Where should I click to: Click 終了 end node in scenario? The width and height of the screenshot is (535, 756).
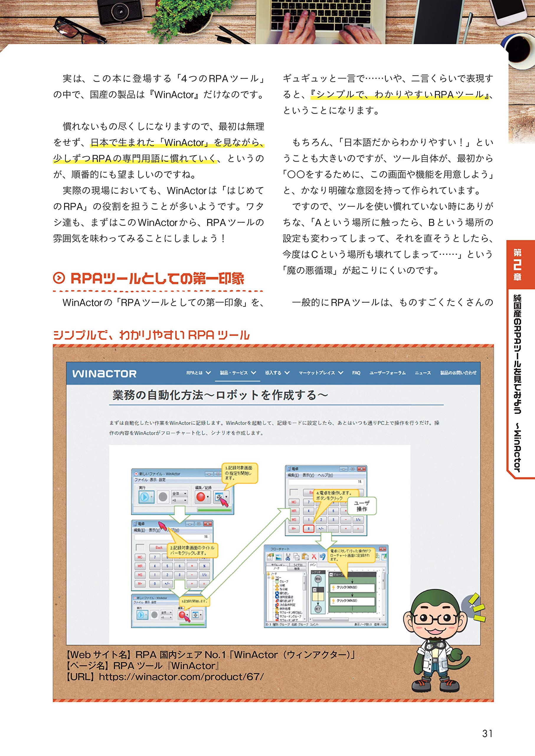click(318, 609)
